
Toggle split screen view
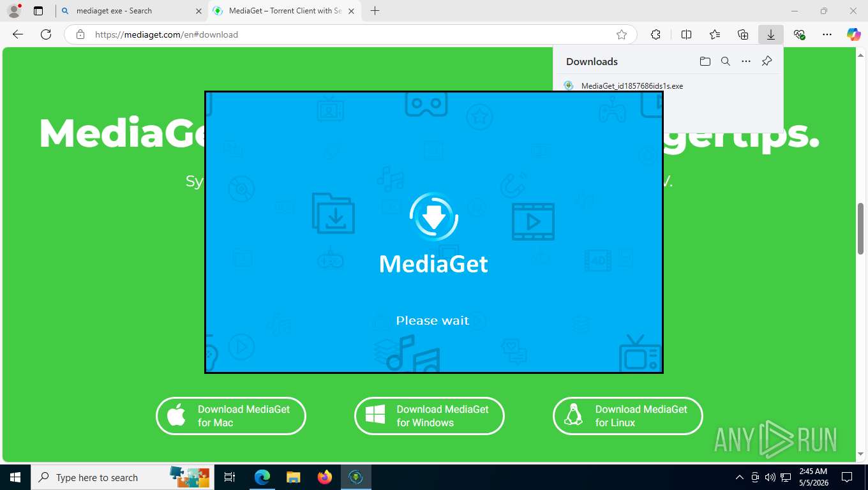click(x=686, y=34)
